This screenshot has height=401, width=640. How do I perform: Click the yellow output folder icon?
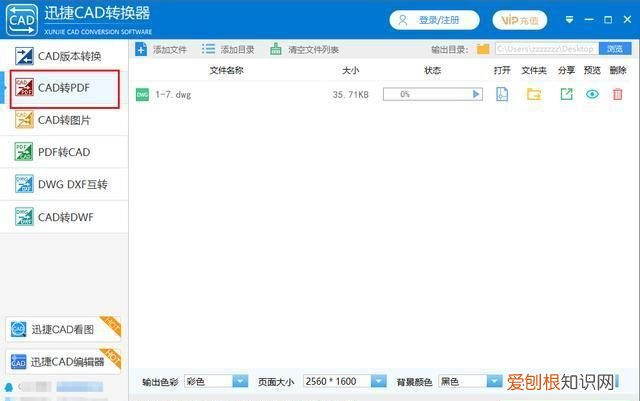(x=483, y=49)
